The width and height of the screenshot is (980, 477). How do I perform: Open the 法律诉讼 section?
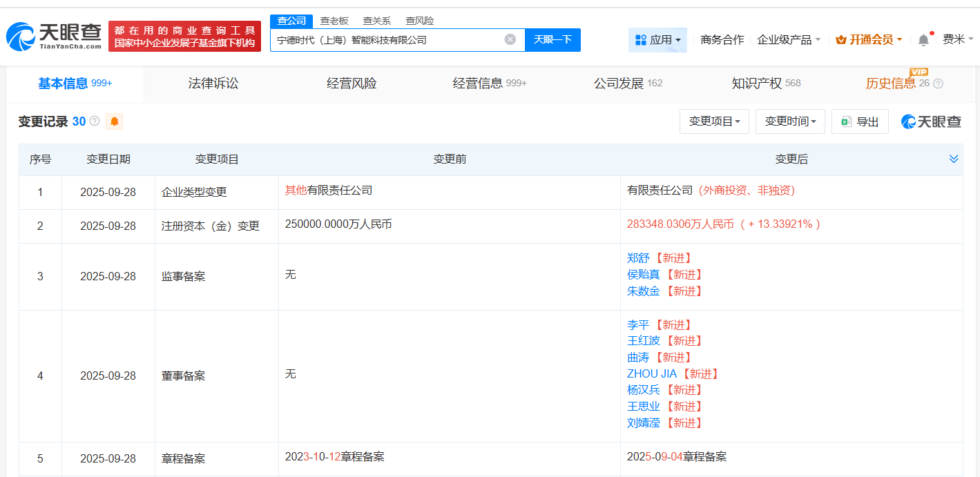[213, 83]
